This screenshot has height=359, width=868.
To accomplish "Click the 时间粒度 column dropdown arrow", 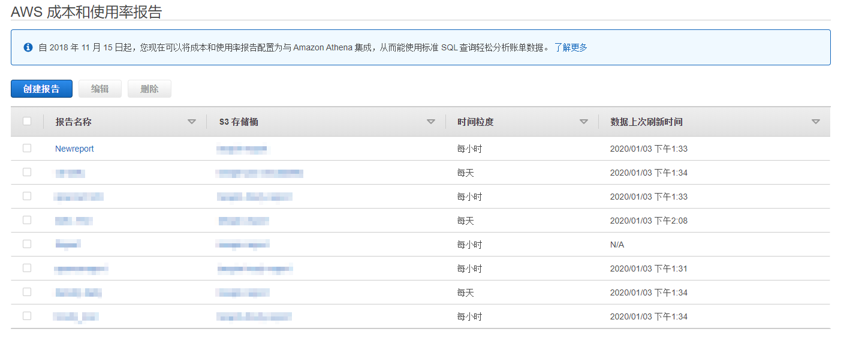I will pyautogui.click(x=583, y=122).
